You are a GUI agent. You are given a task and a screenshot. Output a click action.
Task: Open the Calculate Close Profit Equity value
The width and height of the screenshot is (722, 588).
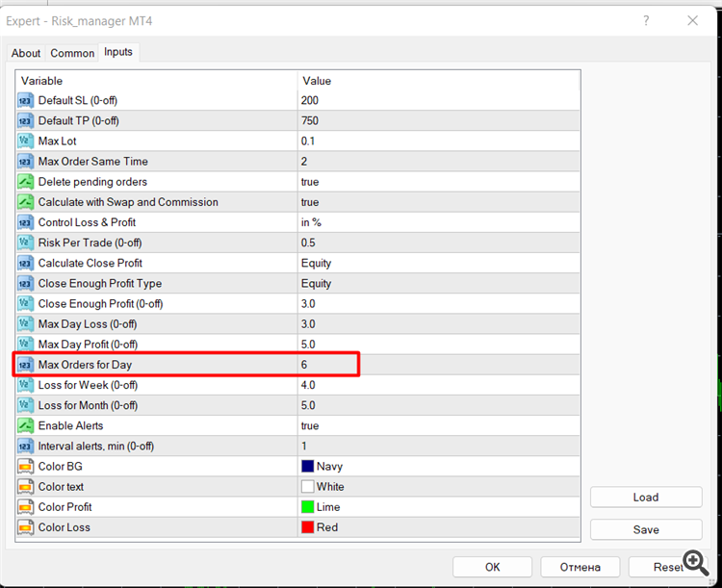tap(439, 263)
